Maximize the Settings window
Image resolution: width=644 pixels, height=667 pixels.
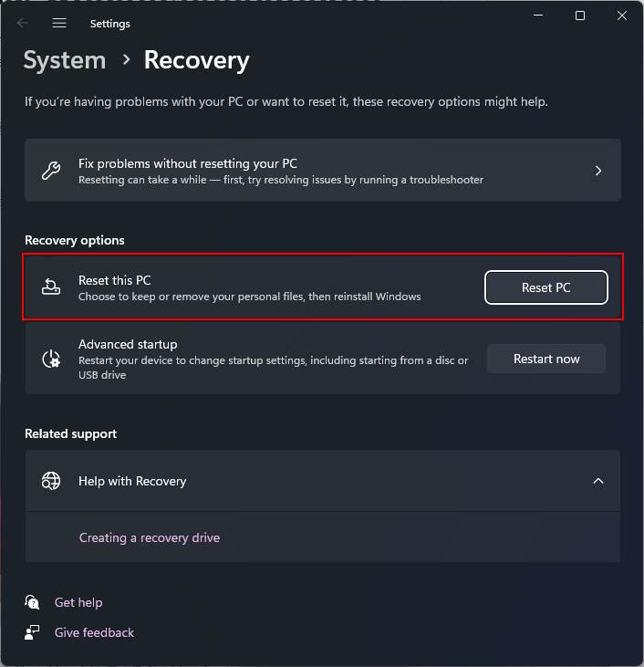click(580, 16)
